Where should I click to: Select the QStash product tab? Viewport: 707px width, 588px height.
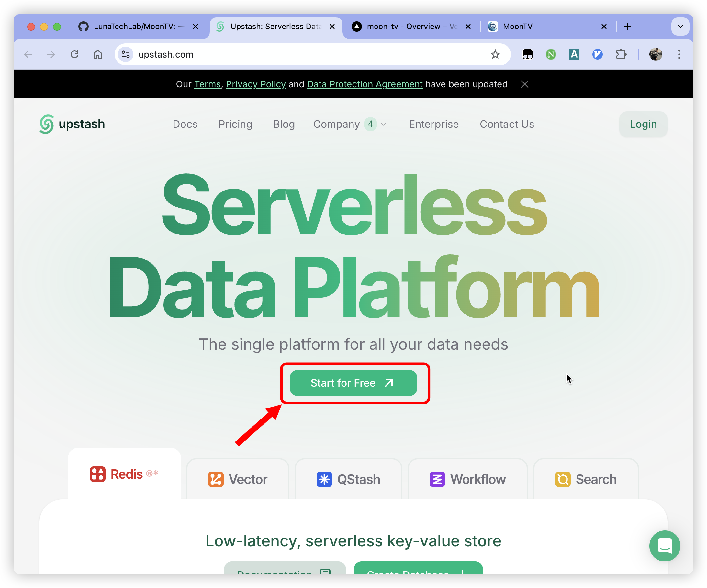point(348,479)
